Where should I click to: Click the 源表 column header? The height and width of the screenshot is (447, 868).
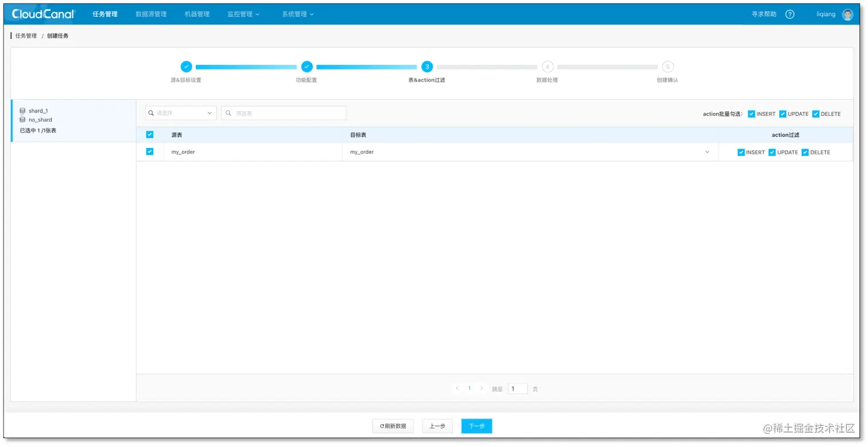pyautogui.click(x=177, y=135)
